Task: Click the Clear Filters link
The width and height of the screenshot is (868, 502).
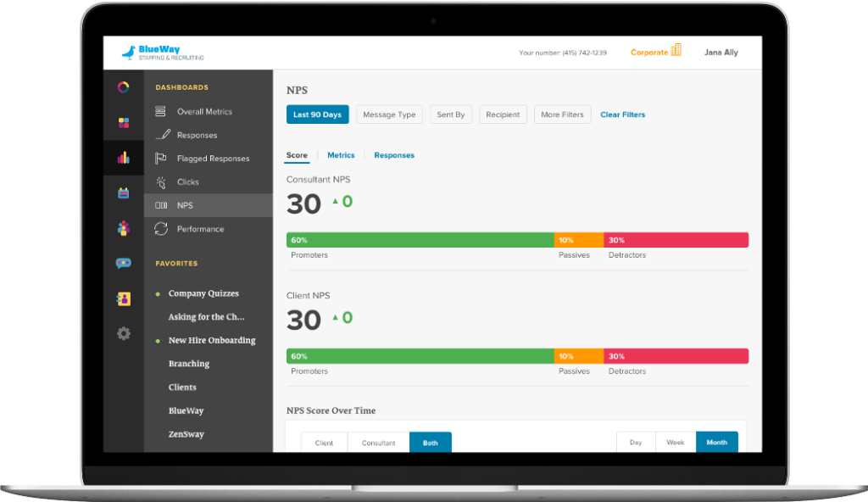Action: (x=622, y=114)
